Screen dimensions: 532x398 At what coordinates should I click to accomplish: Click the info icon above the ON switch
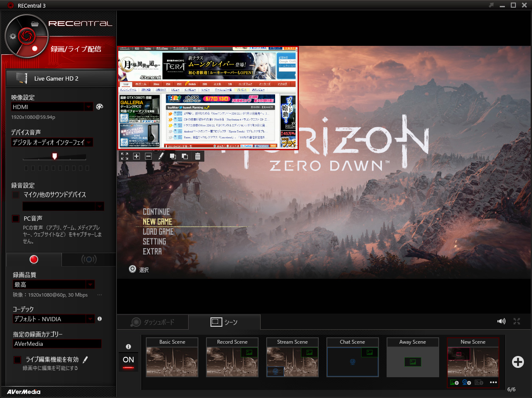(x=128, y=347)
